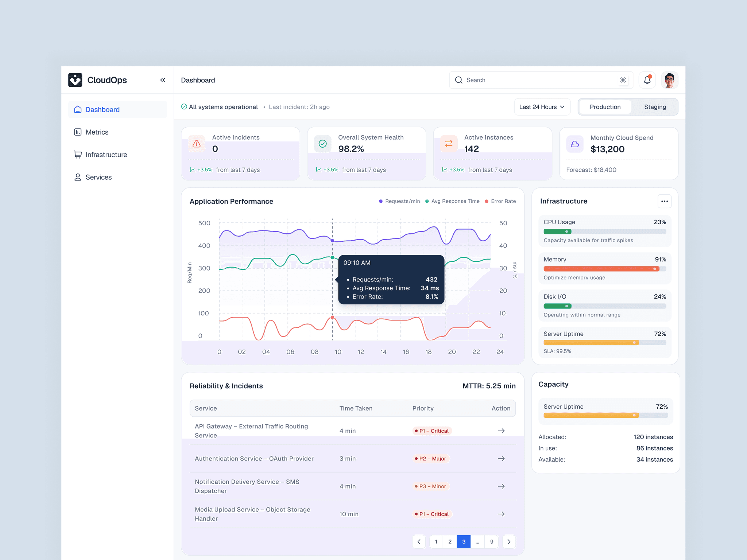Click the Active Incidents warning icon

point(196,144)
